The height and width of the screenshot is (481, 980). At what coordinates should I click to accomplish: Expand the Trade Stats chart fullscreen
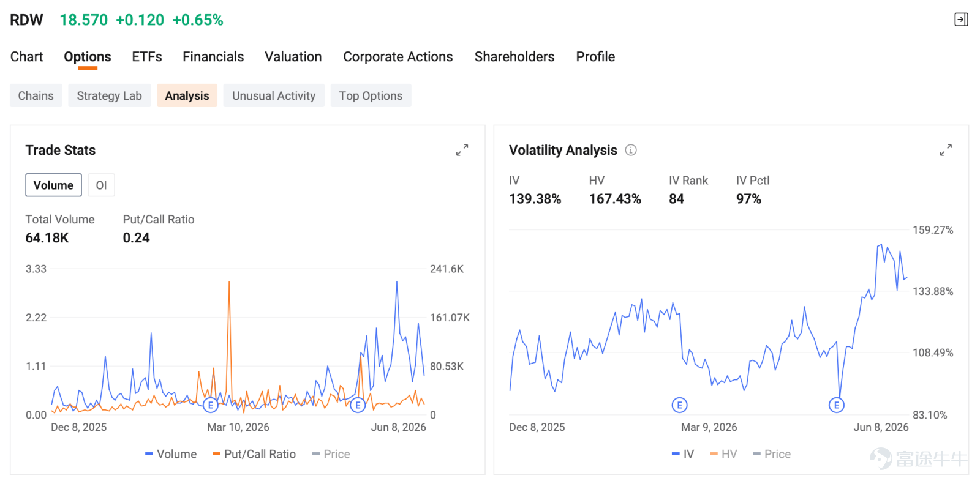click(x=462, y=150)
